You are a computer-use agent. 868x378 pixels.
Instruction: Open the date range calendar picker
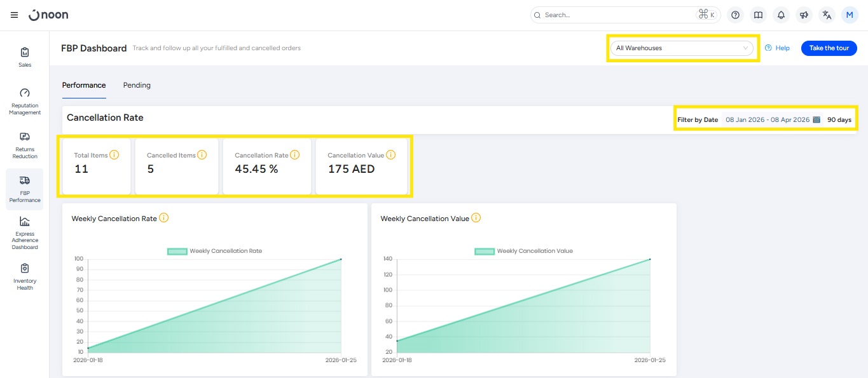click(816, 119)
